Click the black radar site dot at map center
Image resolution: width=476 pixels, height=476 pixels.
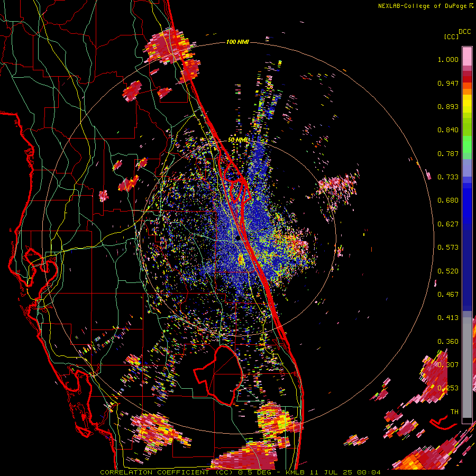coord(238,239)
